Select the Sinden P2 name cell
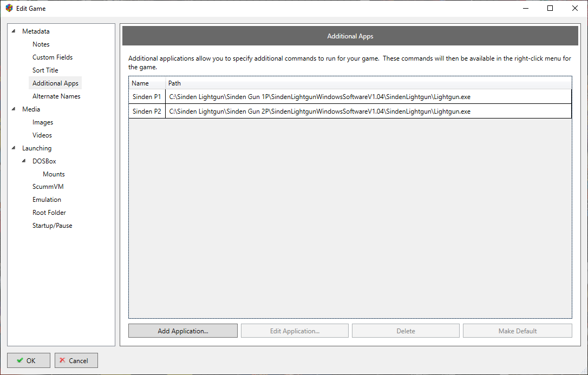The width and height of the screenshot is (588, 375). (147, 111)
